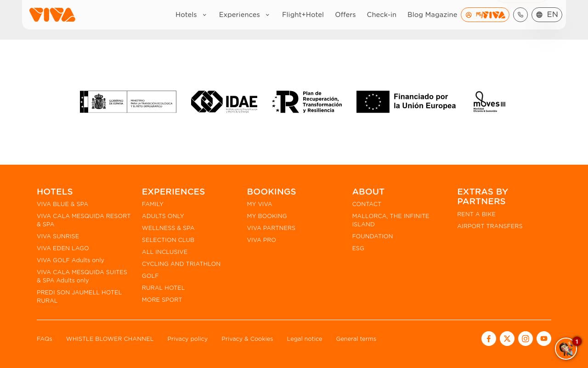The height and width of the screenshot is (368, 588).
Task: Select the ALL INCLUSIVE link
Action: click(x=164, y=252)
